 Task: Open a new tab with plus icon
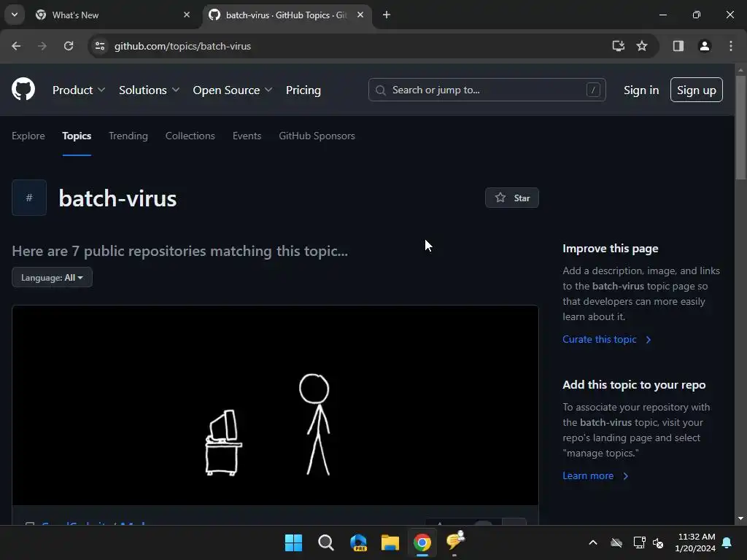[387, 15]
